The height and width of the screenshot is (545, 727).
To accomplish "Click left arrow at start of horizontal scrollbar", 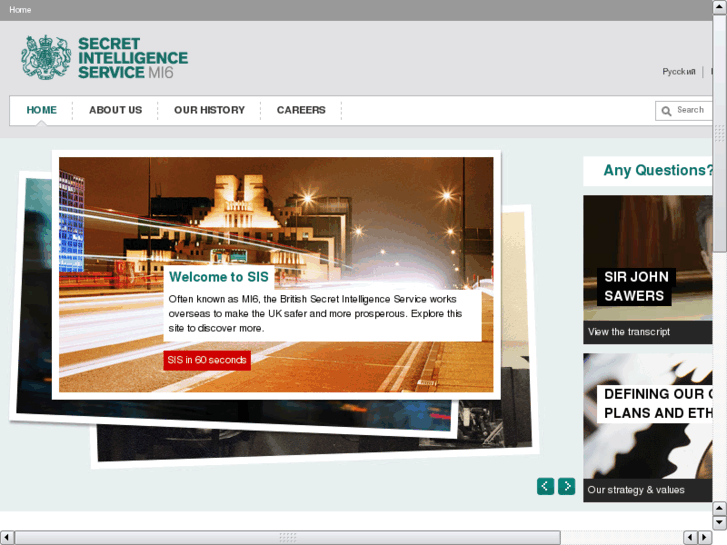I will pos(7,537).
